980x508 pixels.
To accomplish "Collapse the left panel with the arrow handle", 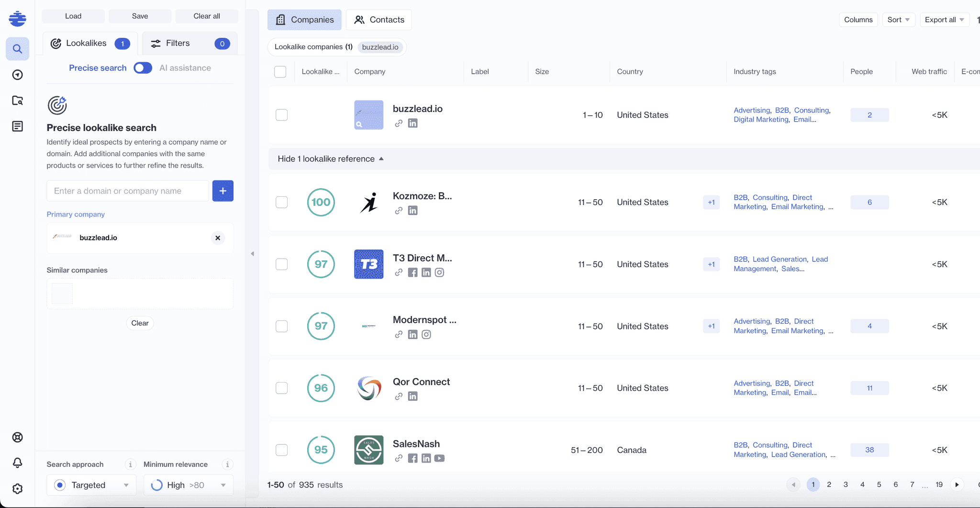I will [252, 254].
